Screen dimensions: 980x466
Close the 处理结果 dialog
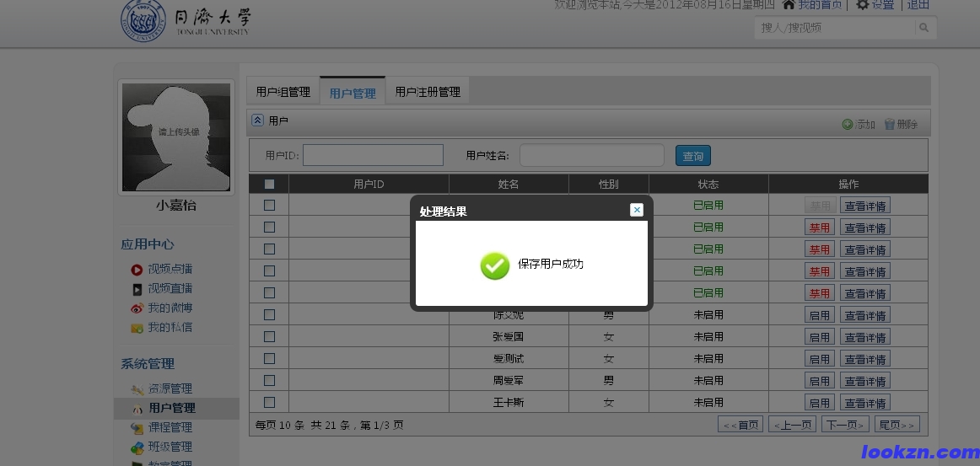tap(637, 210)
